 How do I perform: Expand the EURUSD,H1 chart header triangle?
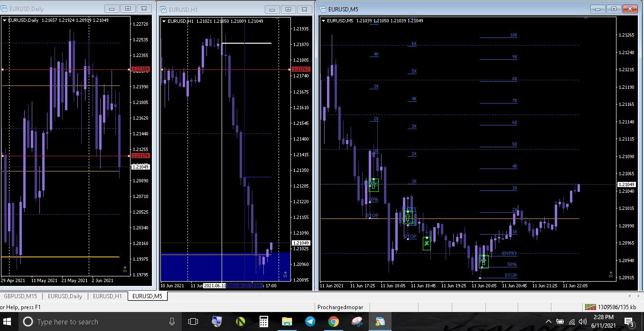[x=164, y=20]
